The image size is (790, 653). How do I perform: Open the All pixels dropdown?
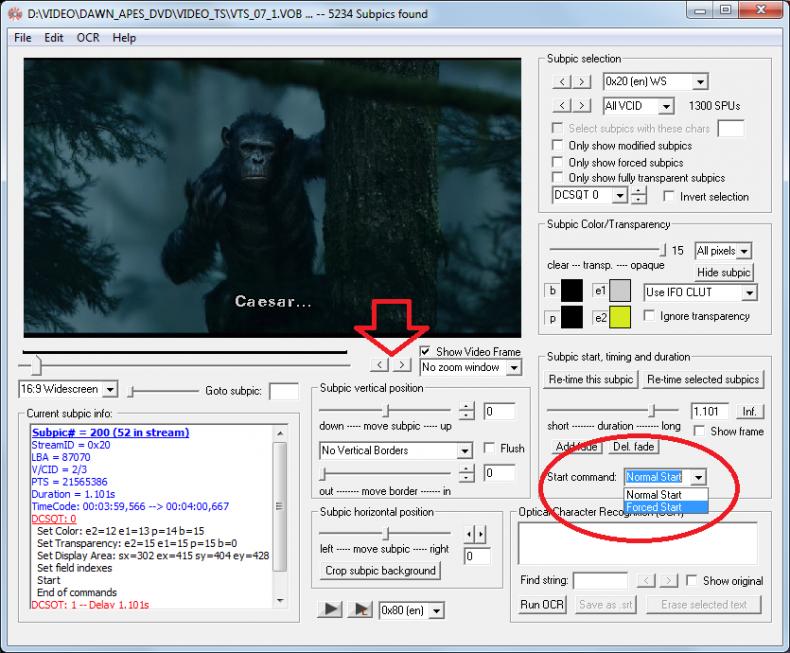tap(744, 250)
